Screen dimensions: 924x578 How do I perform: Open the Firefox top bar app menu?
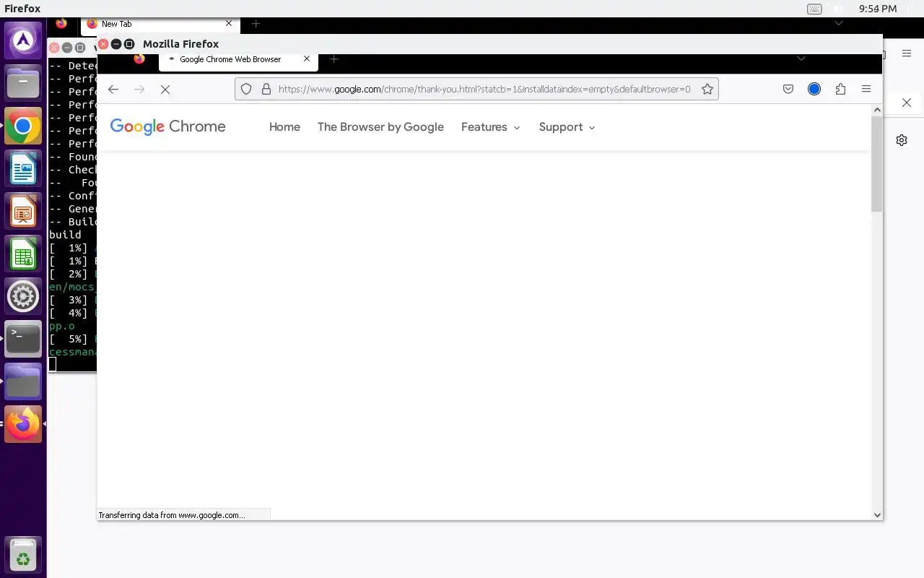pos(22,9)
